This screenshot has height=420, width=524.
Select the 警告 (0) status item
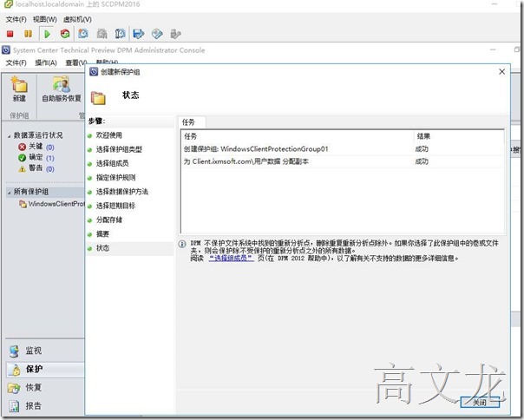coord(36,168)
